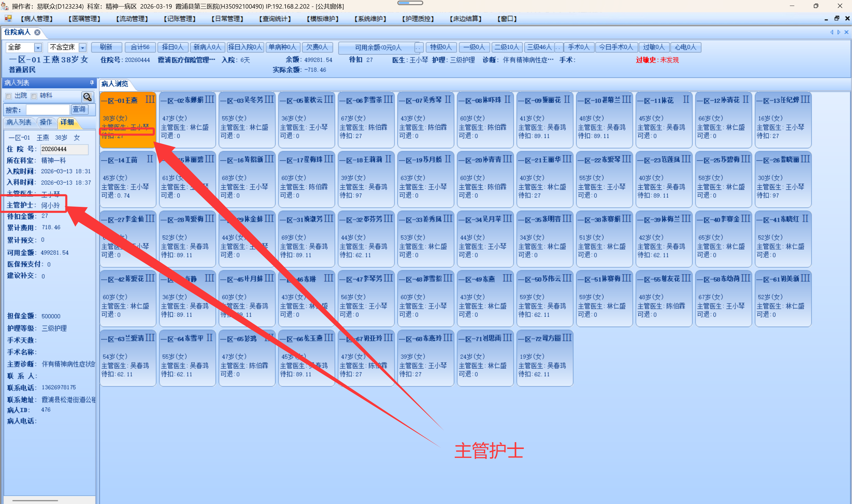Click the restore icon of the inner window
Image resolution: width=852 pixels, height=504 pixels.
[837, 19]
